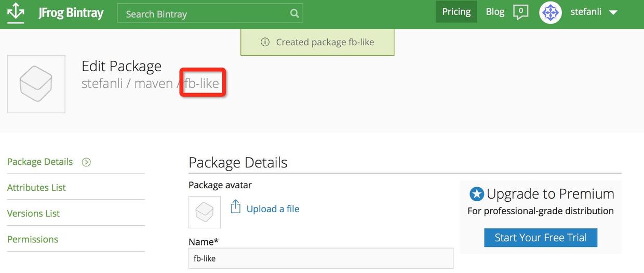Select Versions List in sidebar

(x=33, y=214)
